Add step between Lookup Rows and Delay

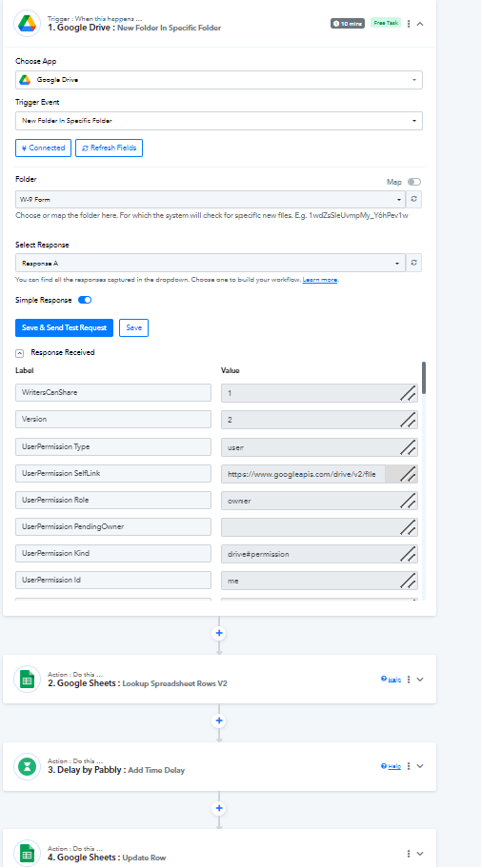pos(219,720)
